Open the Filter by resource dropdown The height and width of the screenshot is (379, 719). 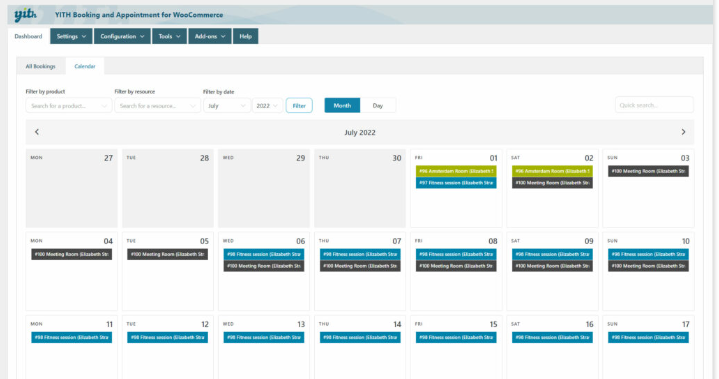pos(157,106)
